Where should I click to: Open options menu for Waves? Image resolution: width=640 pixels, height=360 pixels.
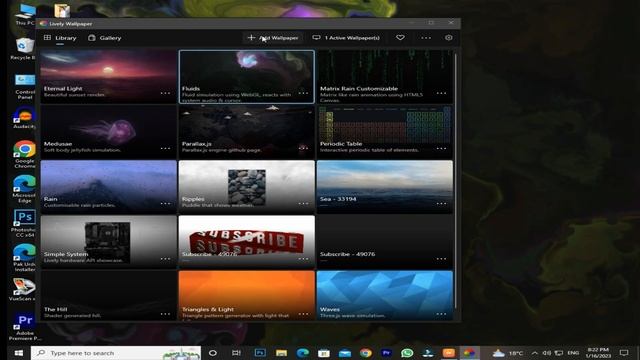[x=441, y=314]
